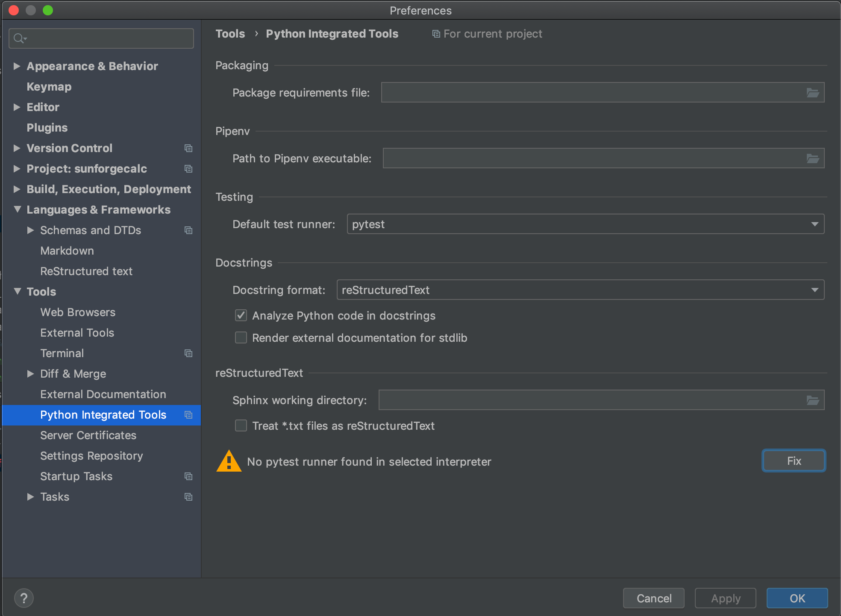Apply the current preference changes
Image resolution: width=841 pixels, height=616 pixels.
(725, 598)
